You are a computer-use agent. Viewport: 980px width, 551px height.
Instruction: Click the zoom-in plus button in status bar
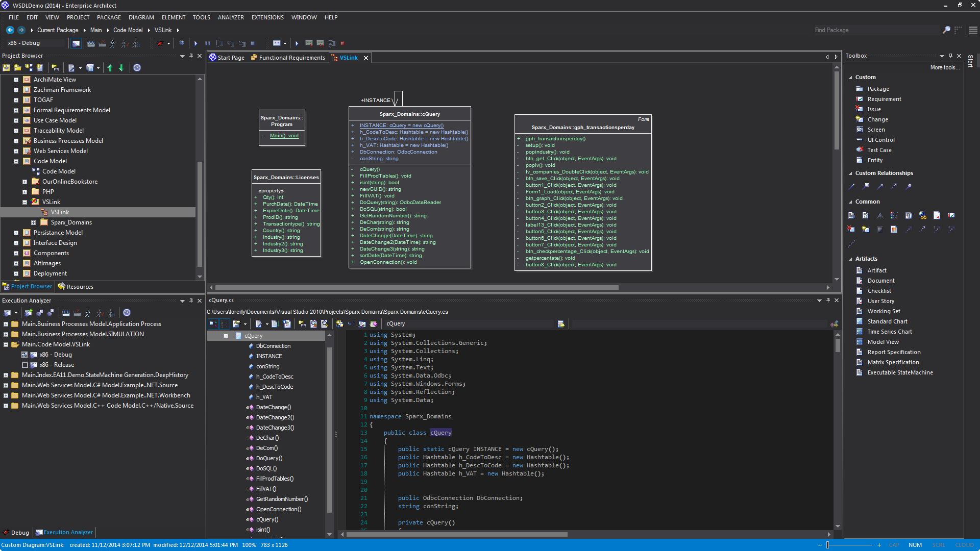[x=879, y=545]
